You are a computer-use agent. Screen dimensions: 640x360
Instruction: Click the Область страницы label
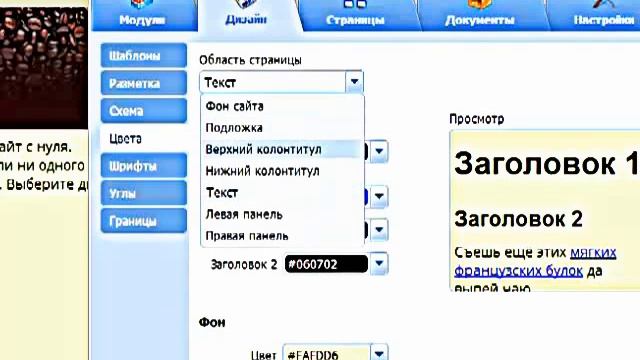pyautogui.click(x=250, y=60)
